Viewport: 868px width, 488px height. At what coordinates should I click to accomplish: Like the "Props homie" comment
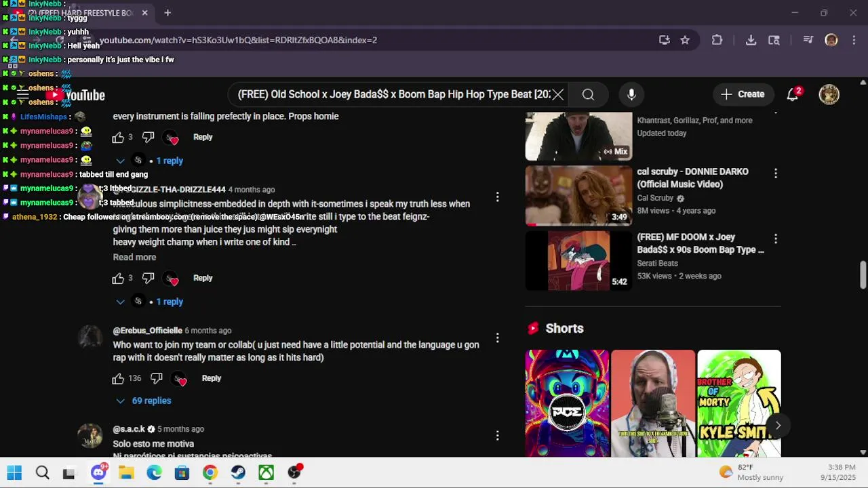118,138
